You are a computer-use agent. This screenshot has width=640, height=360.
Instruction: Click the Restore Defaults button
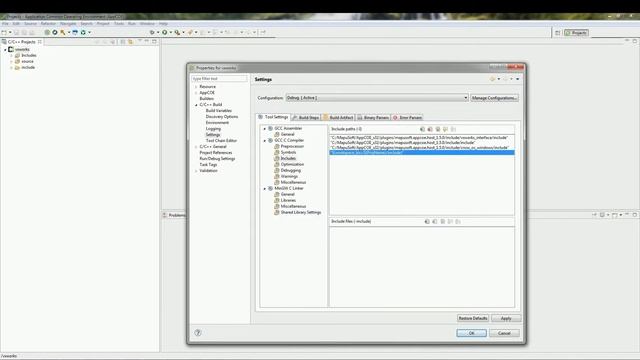tap(473, 318)
